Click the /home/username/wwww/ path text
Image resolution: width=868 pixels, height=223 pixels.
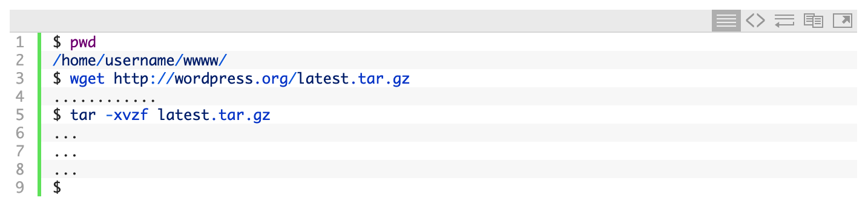[140, 60]
